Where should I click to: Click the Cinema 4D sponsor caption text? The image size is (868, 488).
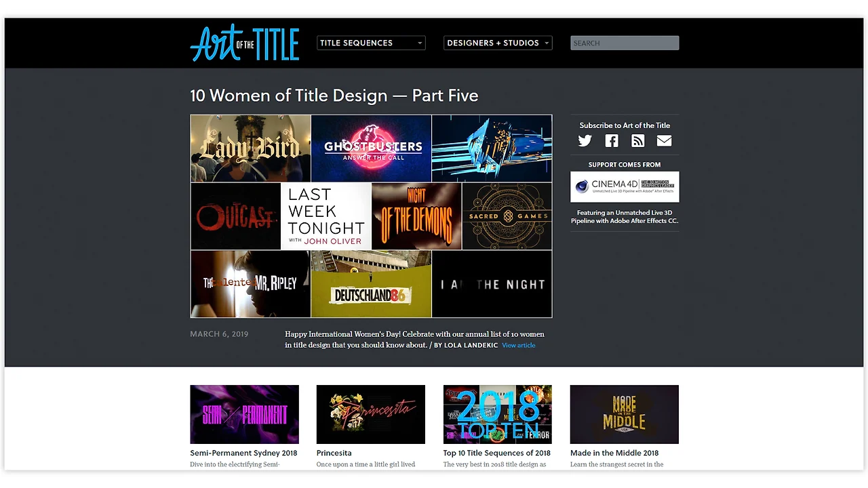[625, 217]
